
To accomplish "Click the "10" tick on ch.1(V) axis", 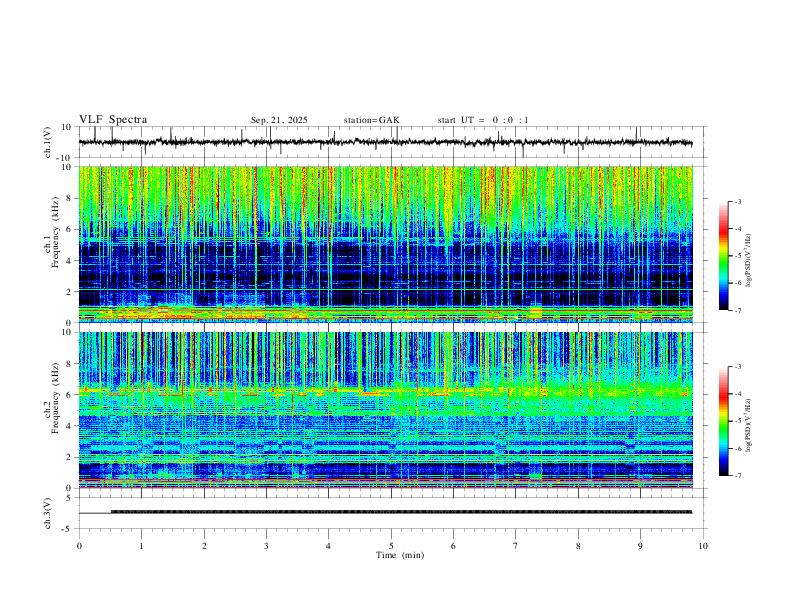I will click(67, 127).
